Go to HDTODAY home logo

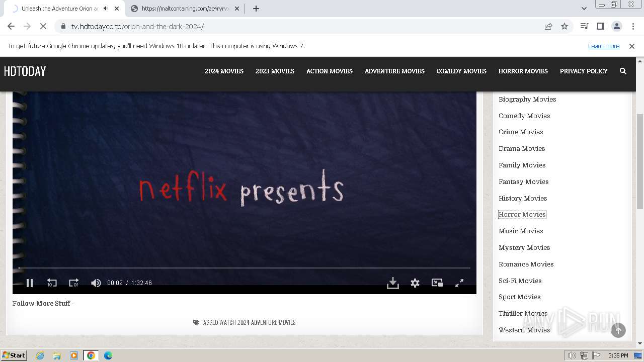tap(25, 71)
